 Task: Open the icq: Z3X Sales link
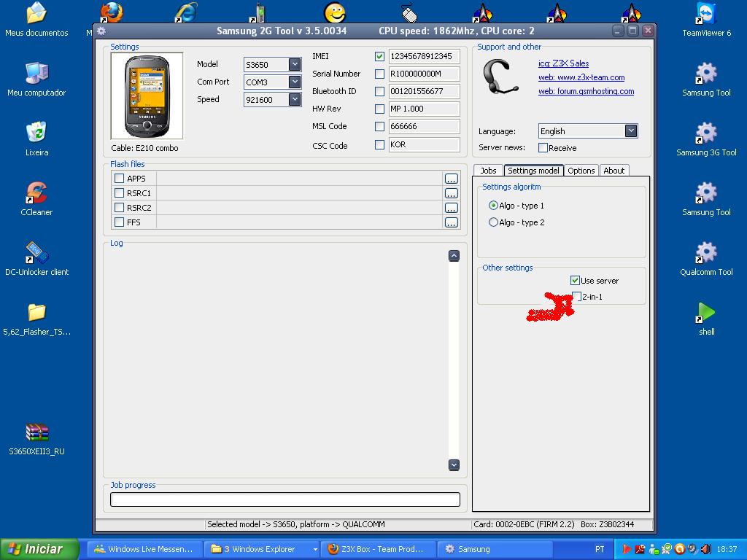click(564, 63)
